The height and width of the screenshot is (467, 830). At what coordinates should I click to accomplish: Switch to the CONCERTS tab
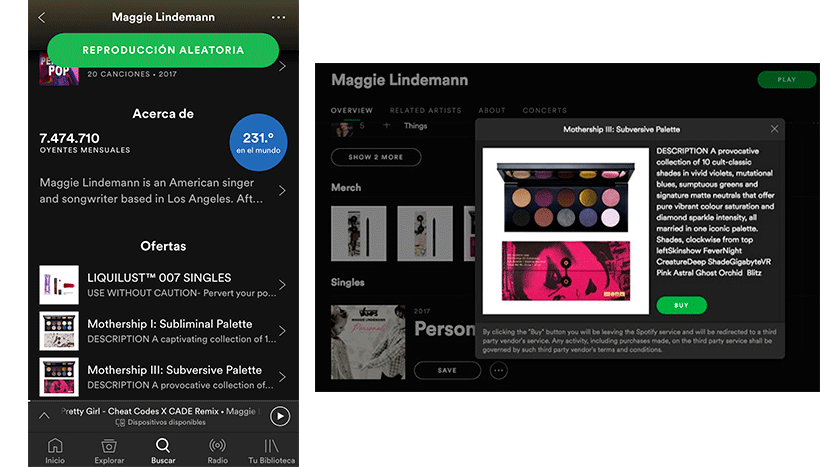pyautogui.click(x=545, y=111)
